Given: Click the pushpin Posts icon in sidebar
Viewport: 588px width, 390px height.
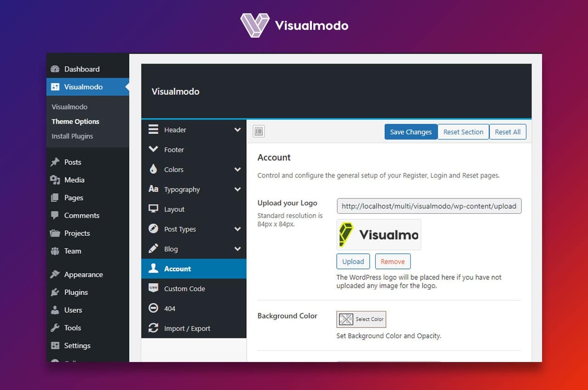Looking at the screenshot, I should pyautogui.click(x=55, y=162).
